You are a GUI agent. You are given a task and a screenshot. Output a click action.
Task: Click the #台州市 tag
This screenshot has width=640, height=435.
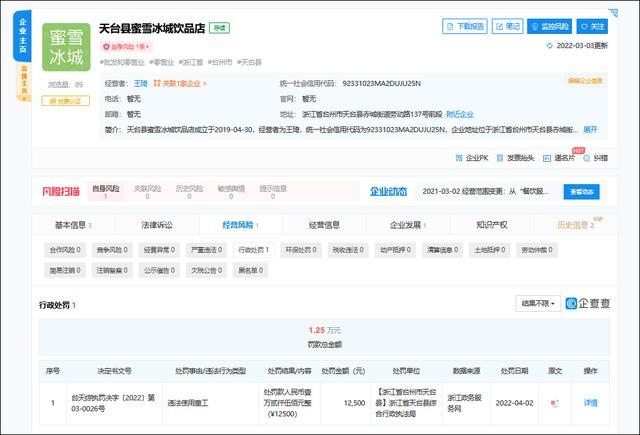pos(220,62)
